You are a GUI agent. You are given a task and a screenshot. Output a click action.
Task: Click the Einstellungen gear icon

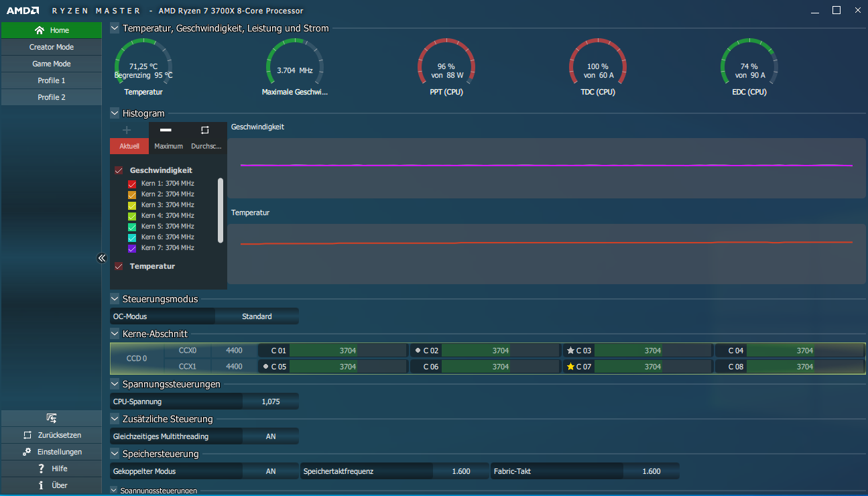coord(27,452)
